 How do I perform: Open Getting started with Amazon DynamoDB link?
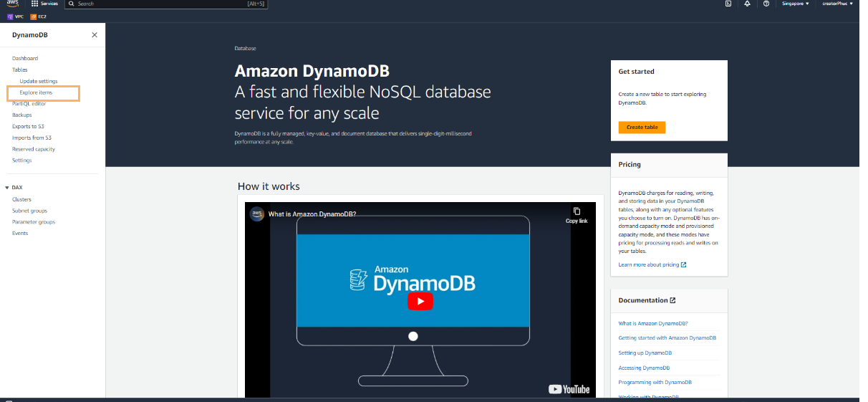tap(667, 338)
